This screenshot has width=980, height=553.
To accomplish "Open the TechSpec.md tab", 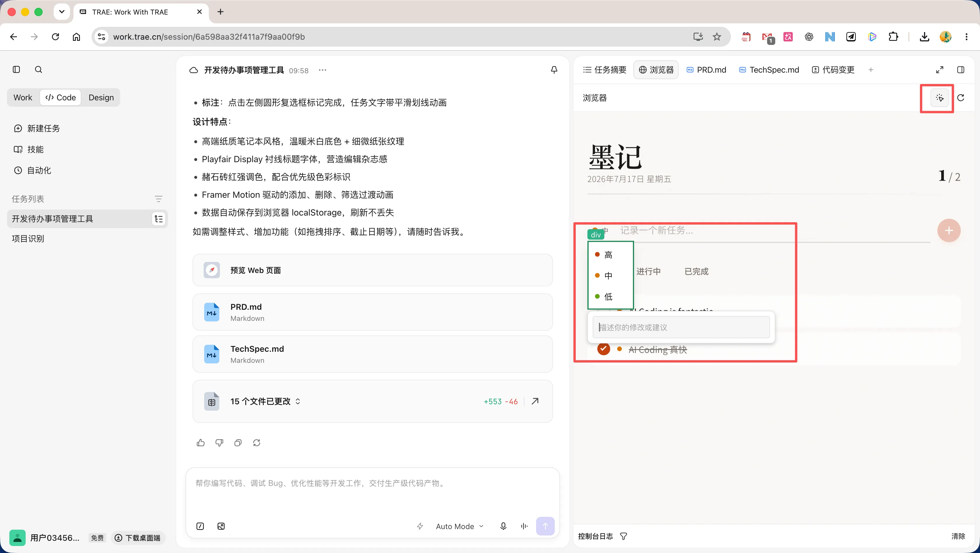I will tap(769, 70).
